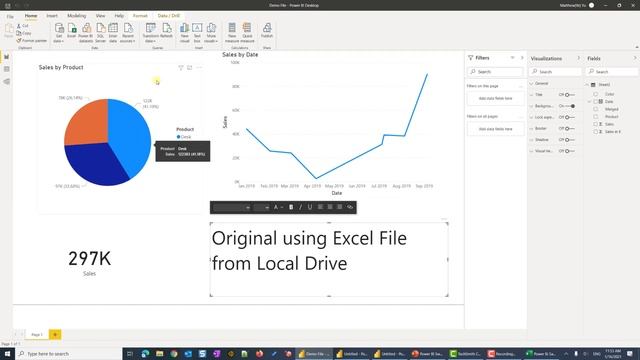Connect to SQL Server source
The image size is (640, 360).
coord(100,33)
